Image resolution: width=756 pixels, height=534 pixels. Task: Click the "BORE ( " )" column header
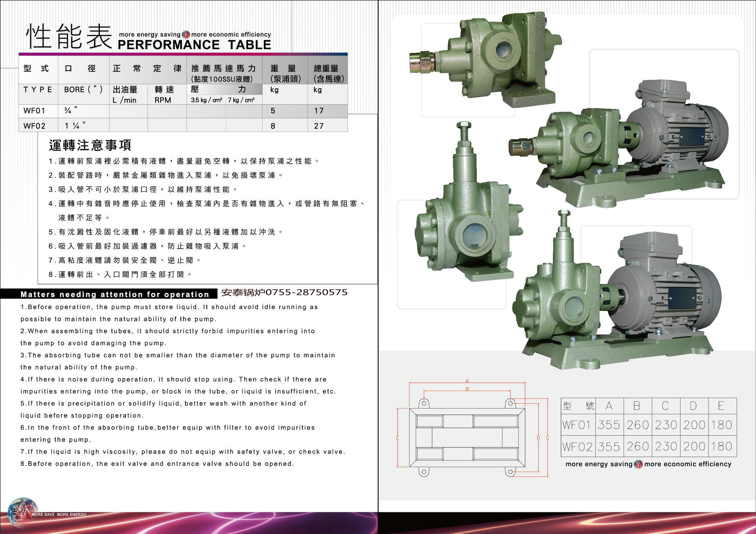[x=83, y=90]
